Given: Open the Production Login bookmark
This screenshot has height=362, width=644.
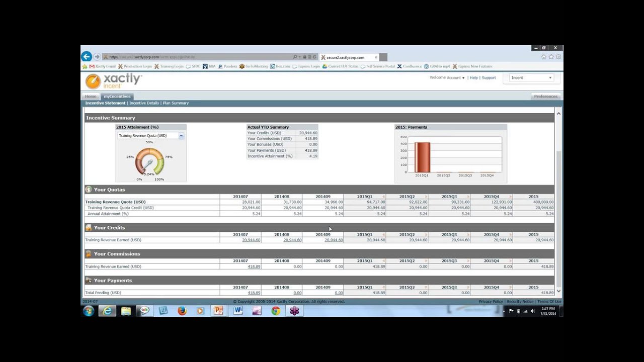Looking at the screenshot, I should coord(134,66).
